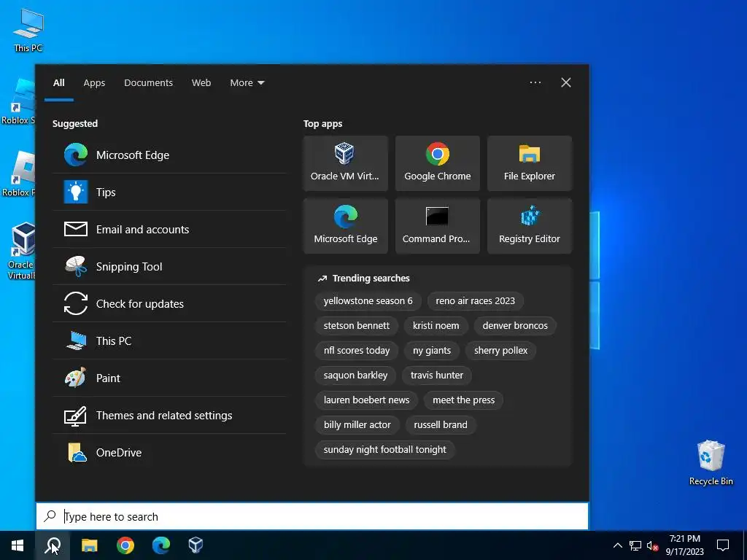Click the Type here to search field

(x=312, y=516)
